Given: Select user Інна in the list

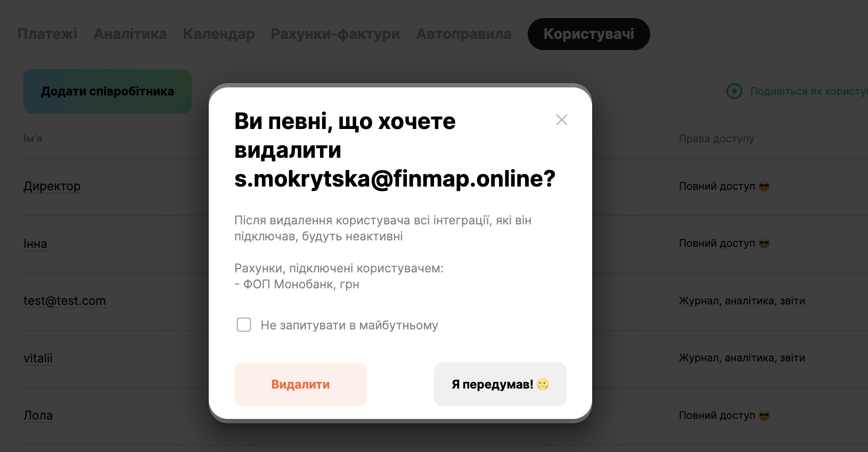Looking at the screenshot, I should tap(35, 244).
